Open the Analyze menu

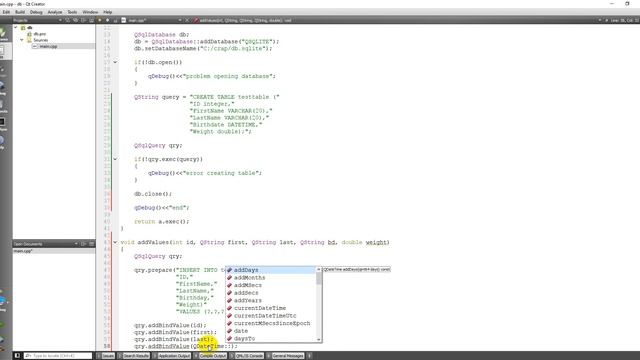tap(55, 12)
